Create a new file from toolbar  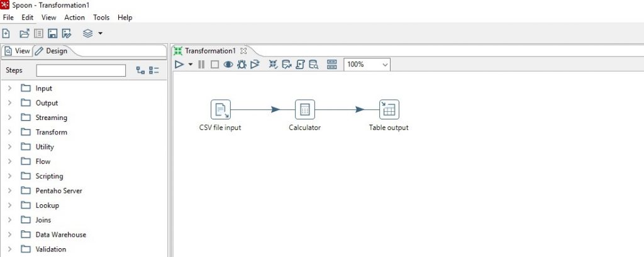click(6, 33)
